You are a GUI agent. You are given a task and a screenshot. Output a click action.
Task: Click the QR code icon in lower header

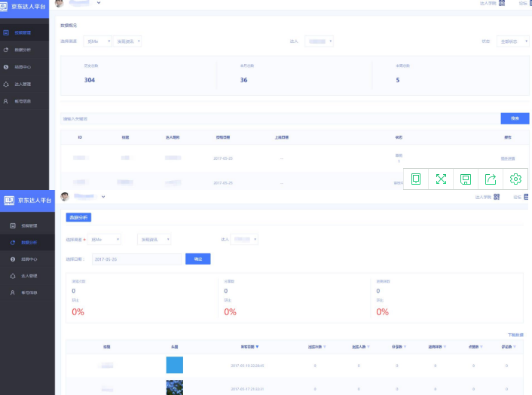[x=497, y=197]
